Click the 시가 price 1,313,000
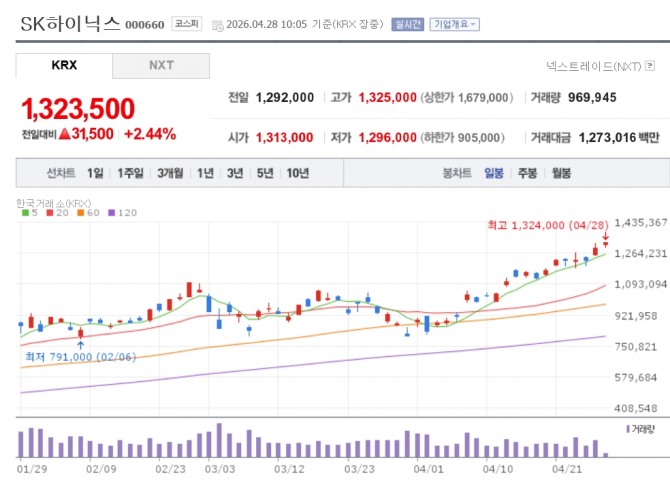Viewport: 670px width, 486px height. pyautogui.click(x=285, y=138)
